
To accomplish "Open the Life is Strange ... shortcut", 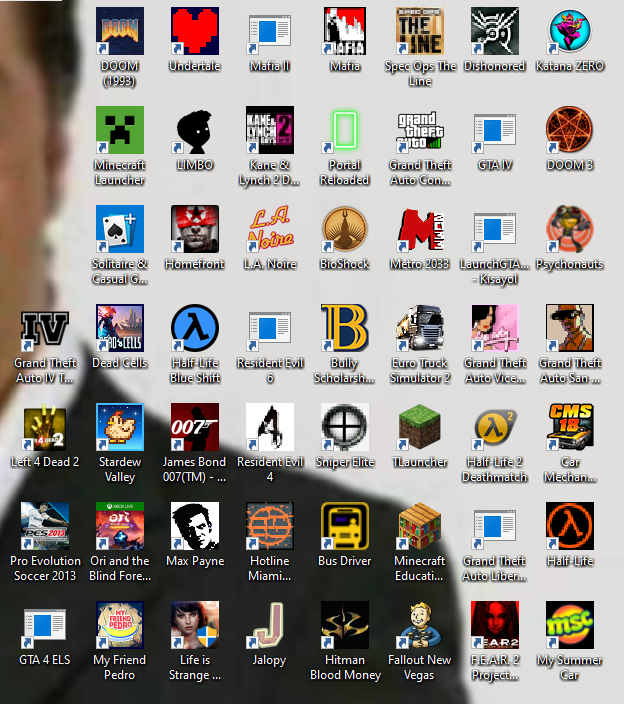I will pyautogui.click(x=195, y=625).
